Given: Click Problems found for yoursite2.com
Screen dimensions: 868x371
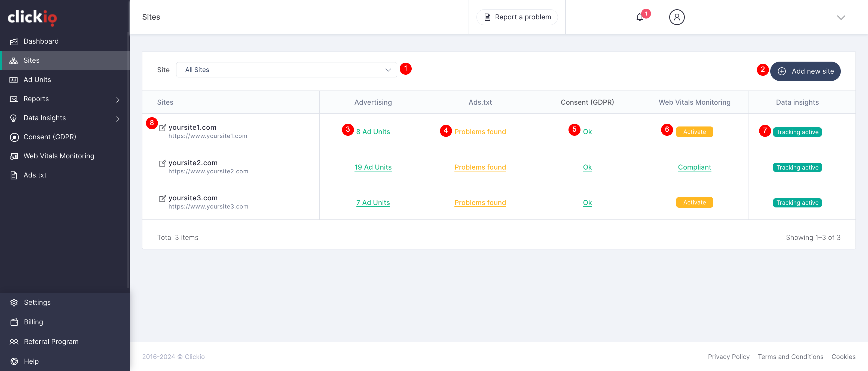Looking at the screenshot, I should pyautogui.click(x=480, y=167).
